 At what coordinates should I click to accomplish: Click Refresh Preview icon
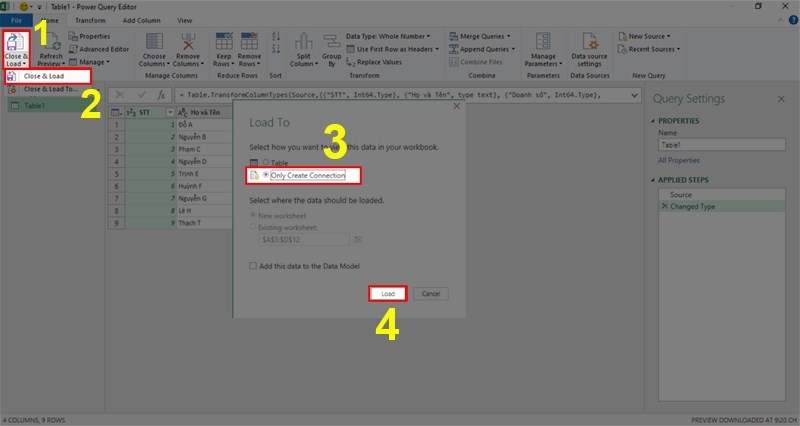click(x=51, y=43)
